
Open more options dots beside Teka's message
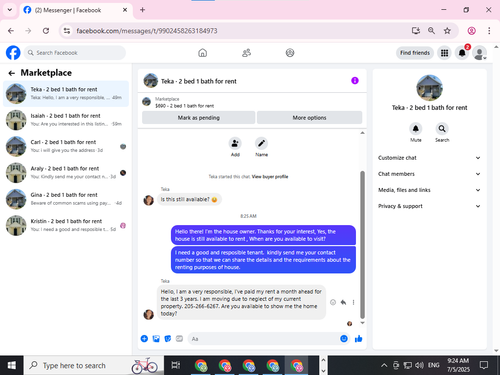point(353,302)
